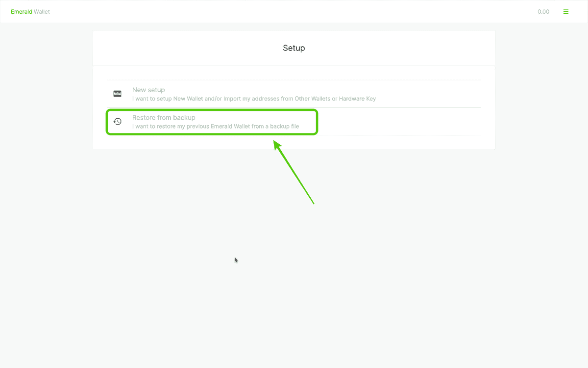The height and width of the screenshot is (368, 588).
Task: Click the 0.00 balance display
Action: click(543, 11)
